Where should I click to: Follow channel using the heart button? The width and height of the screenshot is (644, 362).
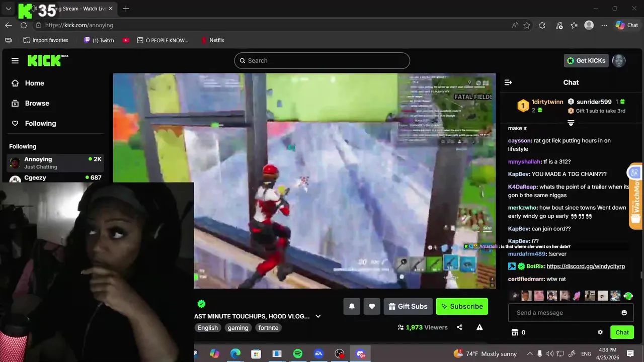[372, 306]
